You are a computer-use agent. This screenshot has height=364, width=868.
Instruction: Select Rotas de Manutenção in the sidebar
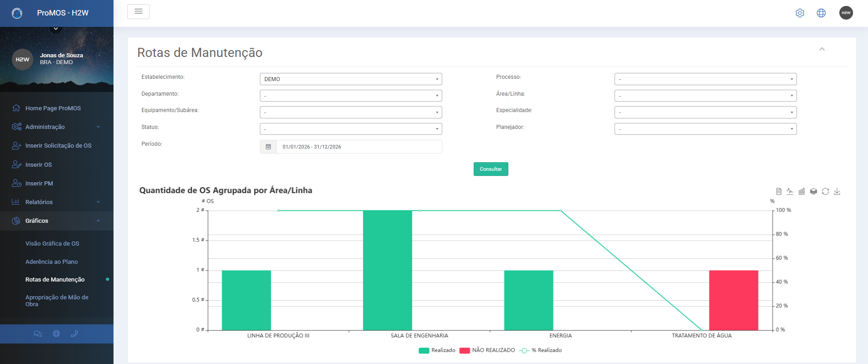coord(55,279)
